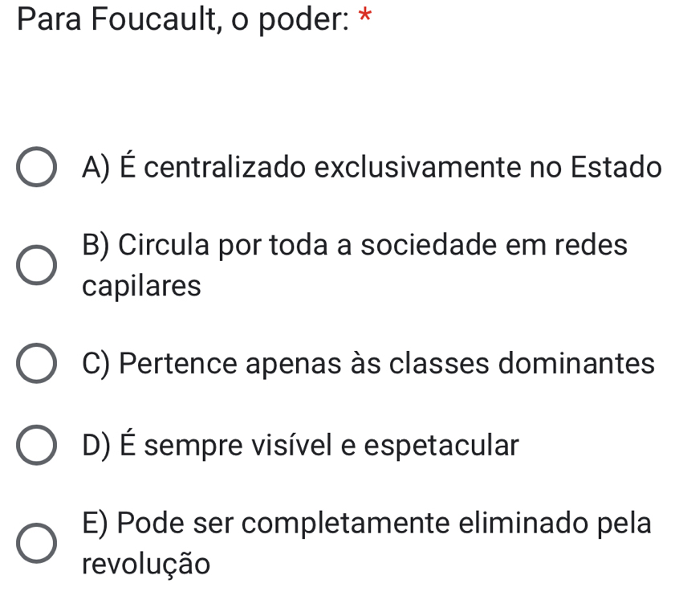Select radio button for option E
The image size is (675, 616).
(x=37, y=543)
